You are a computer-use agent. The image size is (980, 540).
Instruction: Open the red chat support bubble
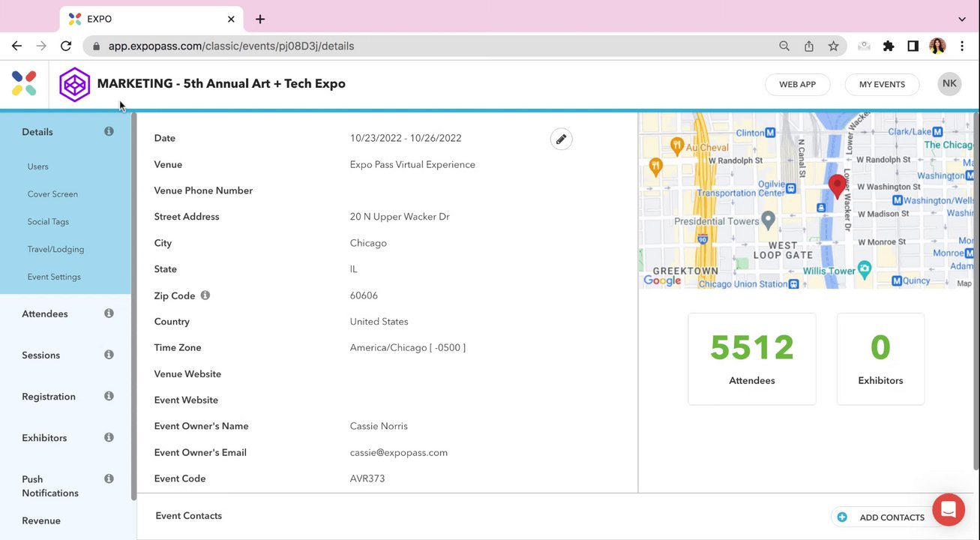coord(948,510)
